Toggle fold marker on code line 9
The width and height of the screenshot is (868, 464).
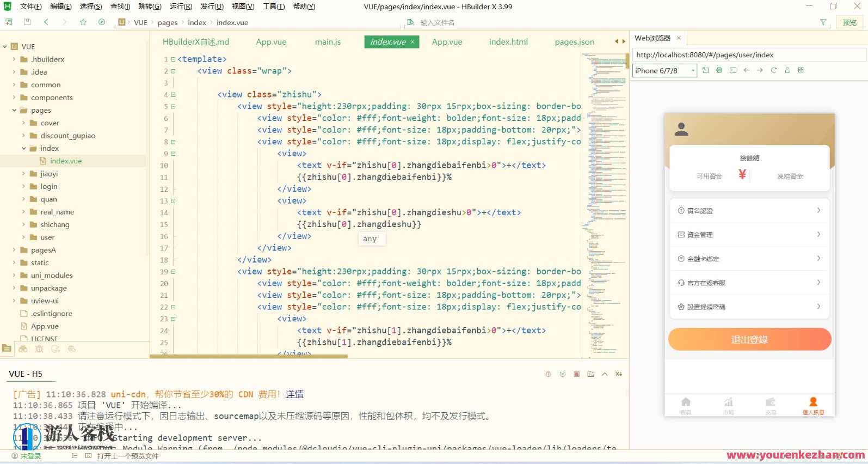point(173,154)
